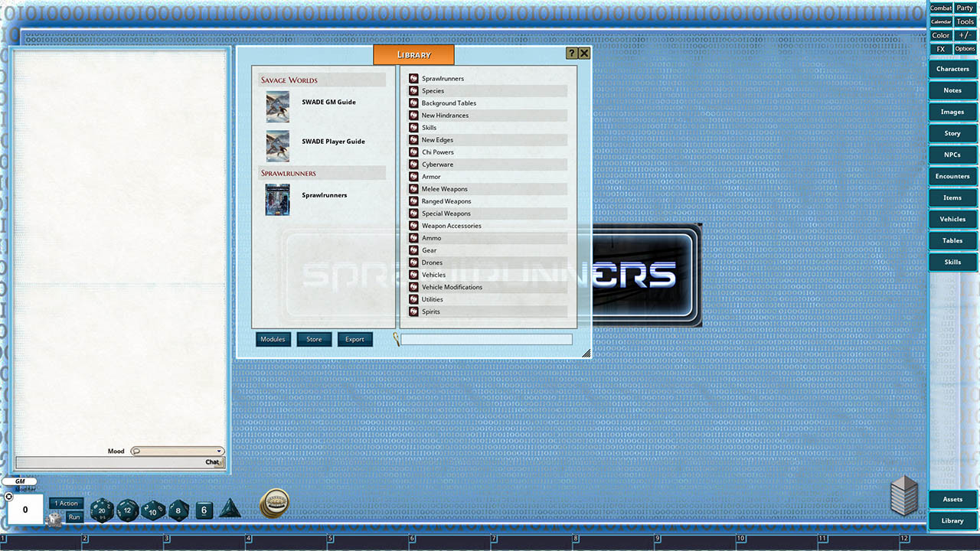Toggle the FX panel
Screen dimensions: 980x551
click(x=939, y=48)
